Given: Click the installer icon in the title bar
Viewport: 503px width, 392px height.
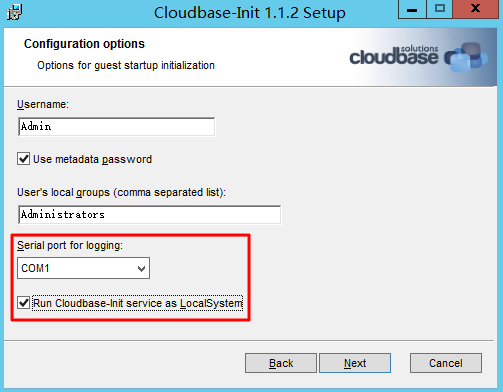Looking at the screenshot, I should [x=14, y=12].
